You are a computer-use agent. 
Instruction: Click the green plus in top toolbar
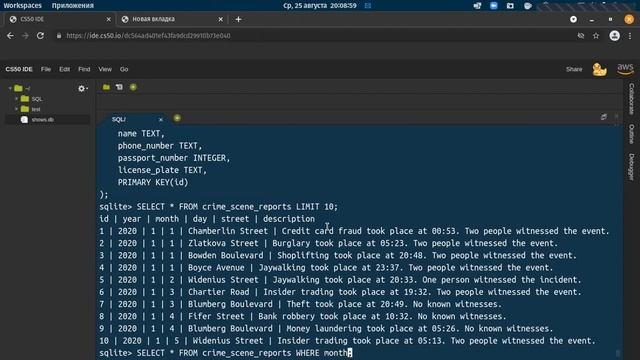[133, 87]
